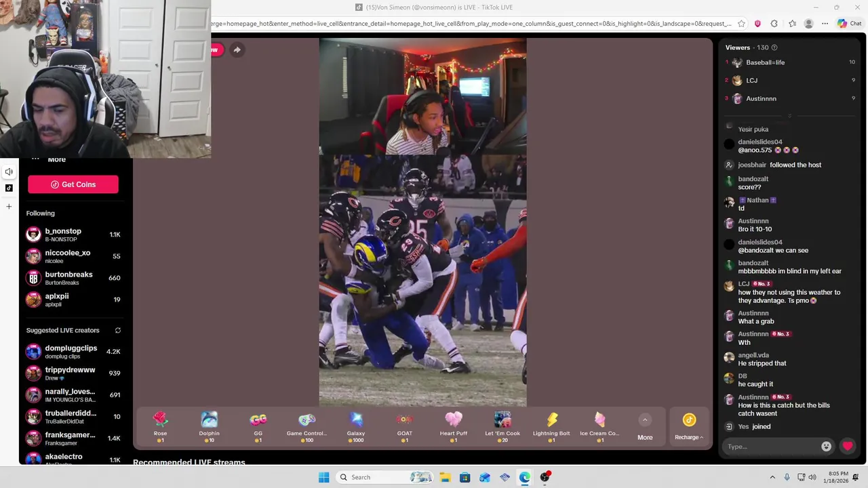868x488 pixels.
Task: Open OBS Studio from taskbar
Action: [545, 477]
